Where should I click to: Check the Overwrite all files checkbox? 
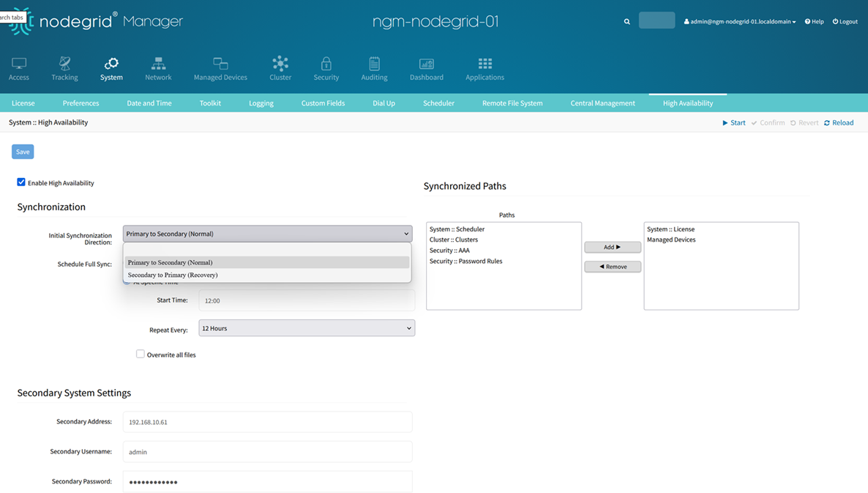[x=141, y=355]
